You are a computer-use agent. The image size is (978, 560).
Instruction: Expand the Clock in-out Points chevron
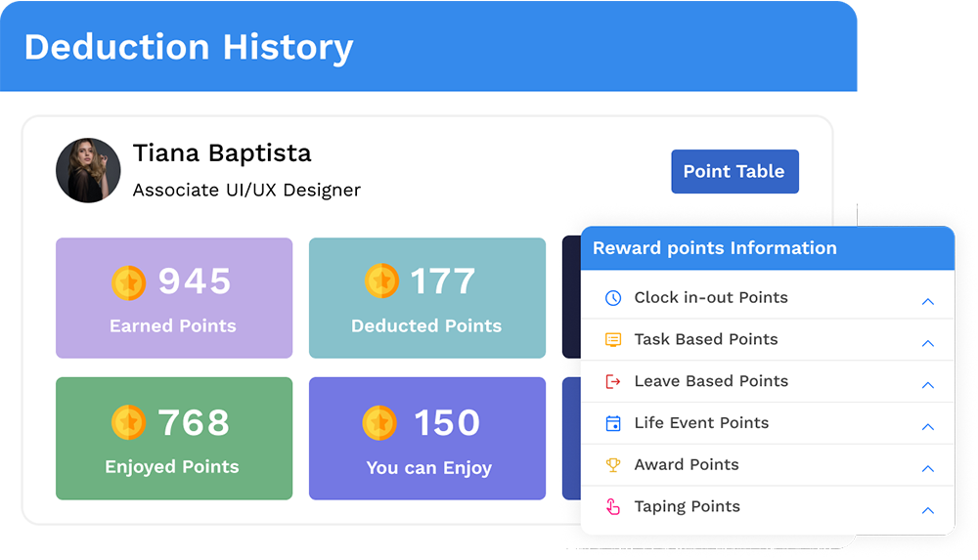(x=927, y=302)
